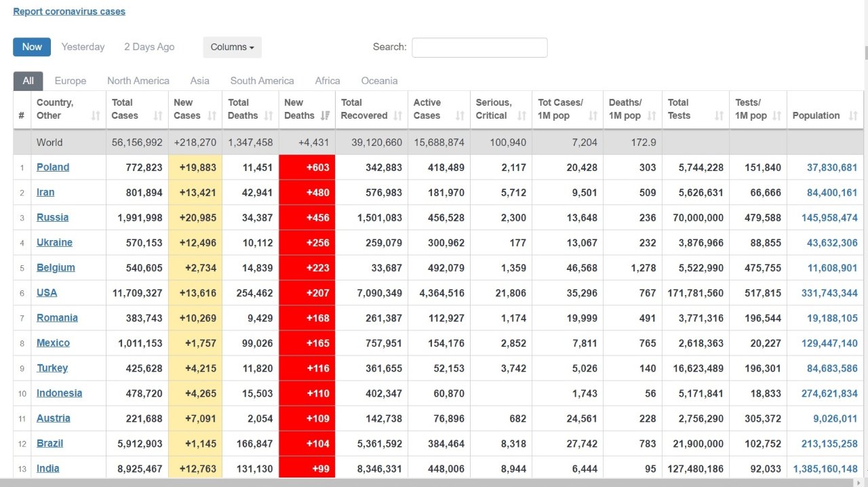This screenshot has height=487, width=868.
Task: Click New Deaths descending sort icon
Action: (x=325, y=116)
